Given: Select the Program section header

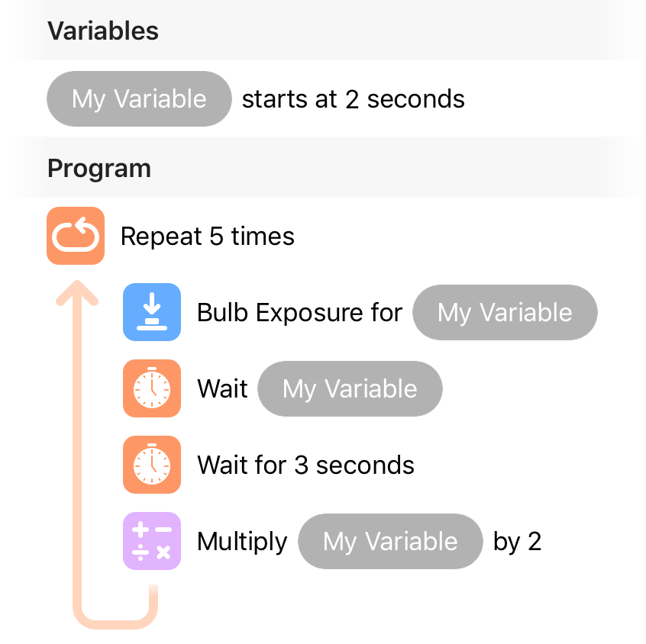Looking at the screenshot, I should [x=99, y=169].
